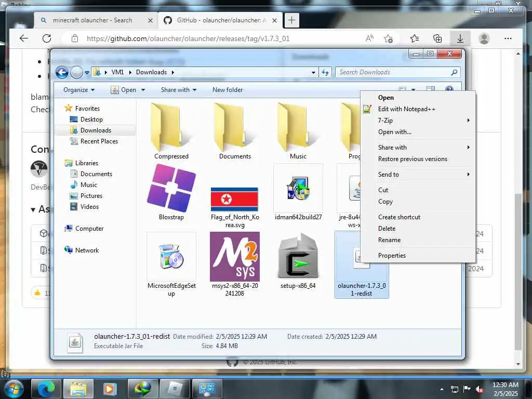Choose Open in context menu

(418, 97)
